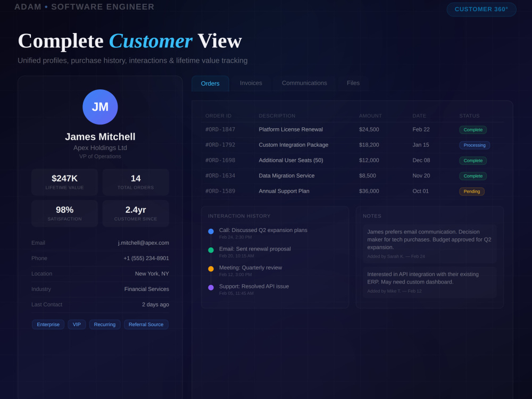Click phone number +1 (555) 234-8901
Screen dimensions: 532x399
pos(146,258)
